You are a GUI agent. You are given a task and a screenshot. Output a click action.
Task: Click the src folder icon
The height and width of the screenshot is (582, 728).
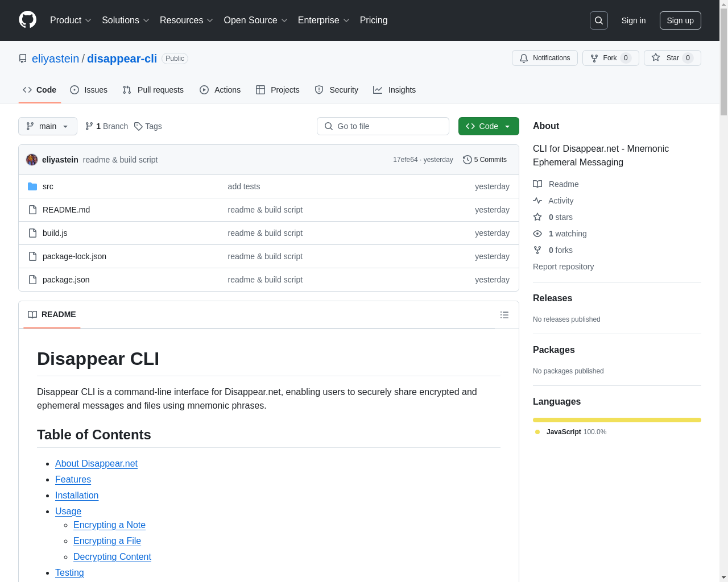click(x=32, y=186)
